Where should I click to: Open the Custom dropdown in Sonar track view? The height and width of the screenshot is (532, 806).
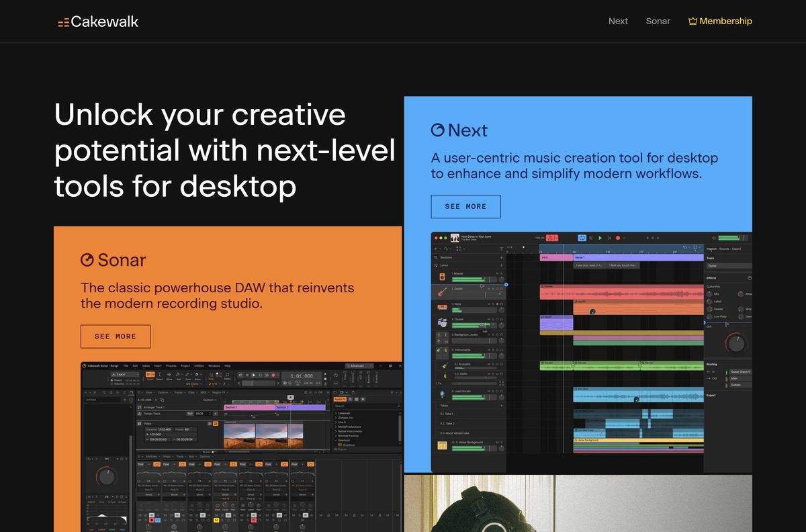pyautogui.click(x=210, y=400)
